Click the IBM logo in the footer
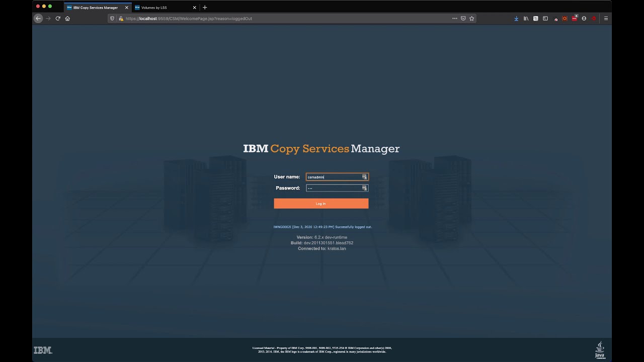 tap(43, 350)
